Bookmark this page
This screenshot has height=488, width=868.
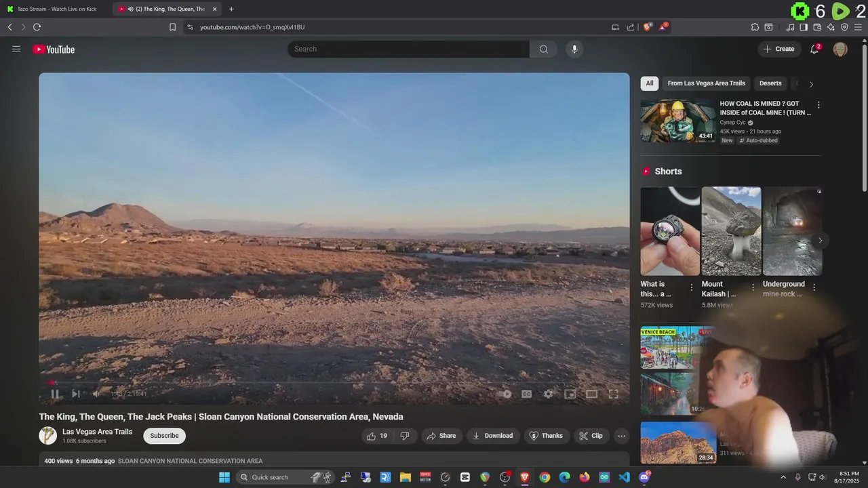(172, 27)
